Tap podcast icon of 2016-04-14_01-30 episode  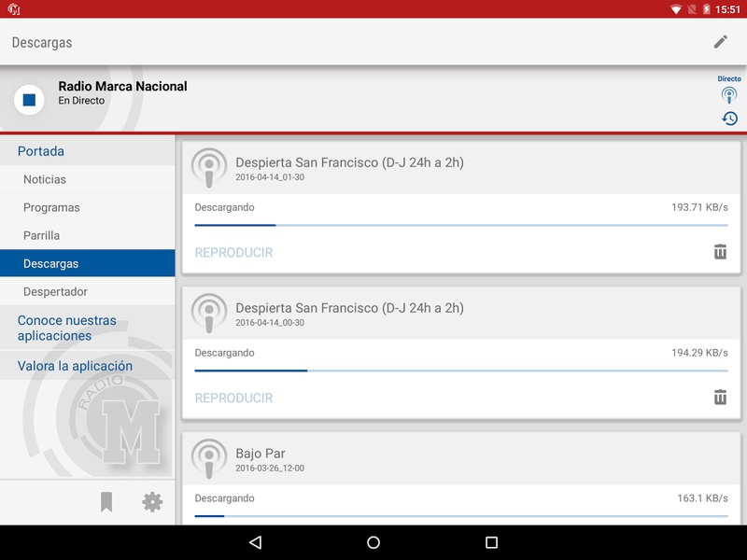[x=208, y=168]
